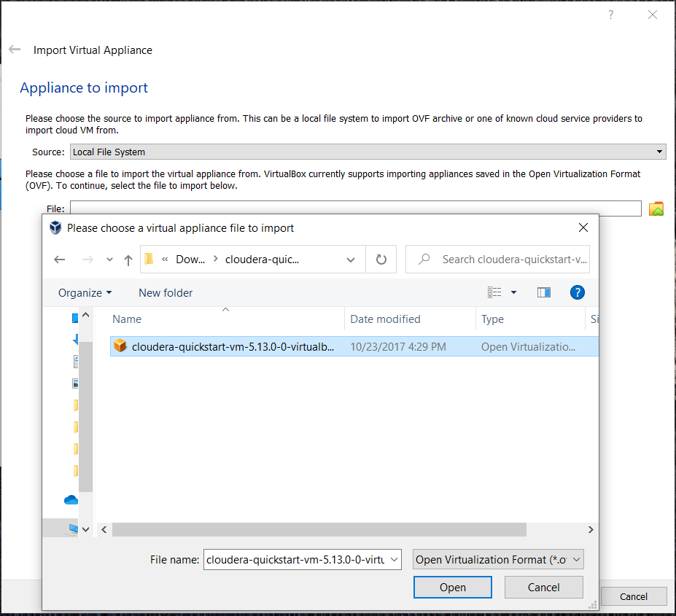Screen dimensions: 676x616
Task: Select the This PC icon in the sidebar
Action: (x=71, y=528)
